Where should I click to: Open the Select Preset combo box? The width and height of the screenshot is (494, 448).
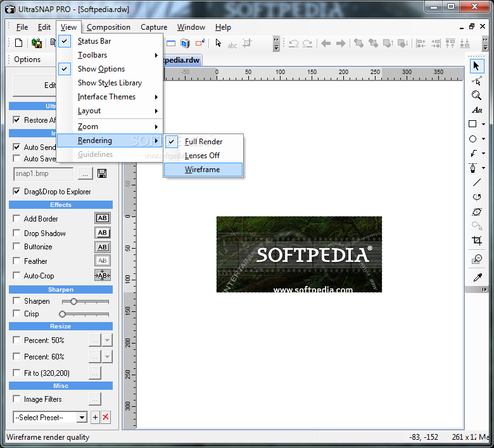click(x=50, y=418)
